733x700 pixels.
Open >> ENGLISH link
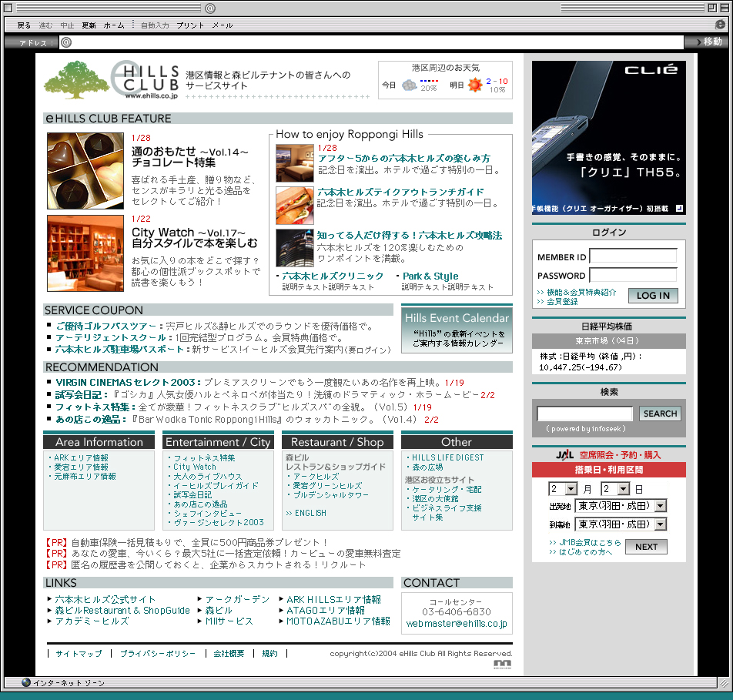[x=306, y=513]
